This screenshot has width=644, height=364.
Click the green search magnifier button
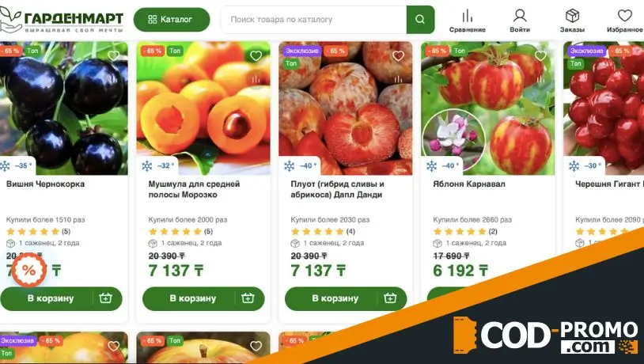coord(420,19)
